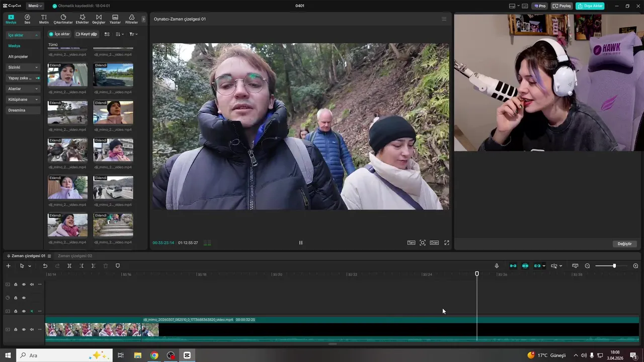Screen dimensions: 644x362
Task: Lock the main video track
Action: (16, 330)
